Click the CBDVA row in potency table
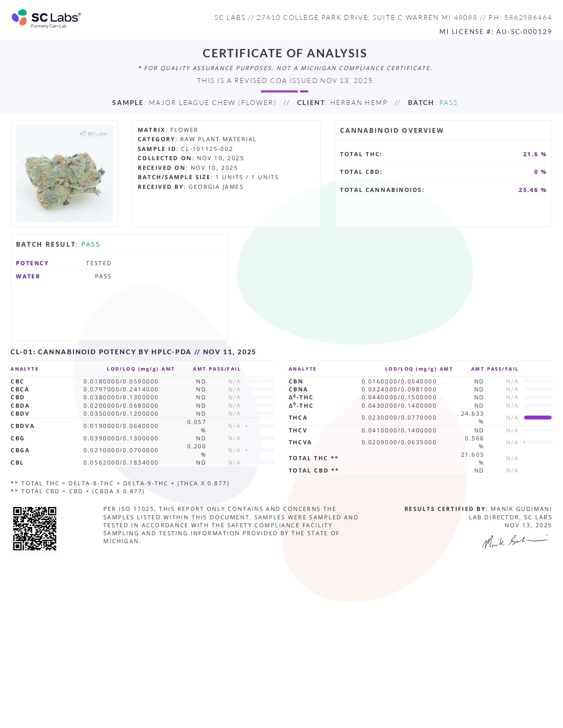The height and width of the screenshot is (728, 563). [23, 426]
